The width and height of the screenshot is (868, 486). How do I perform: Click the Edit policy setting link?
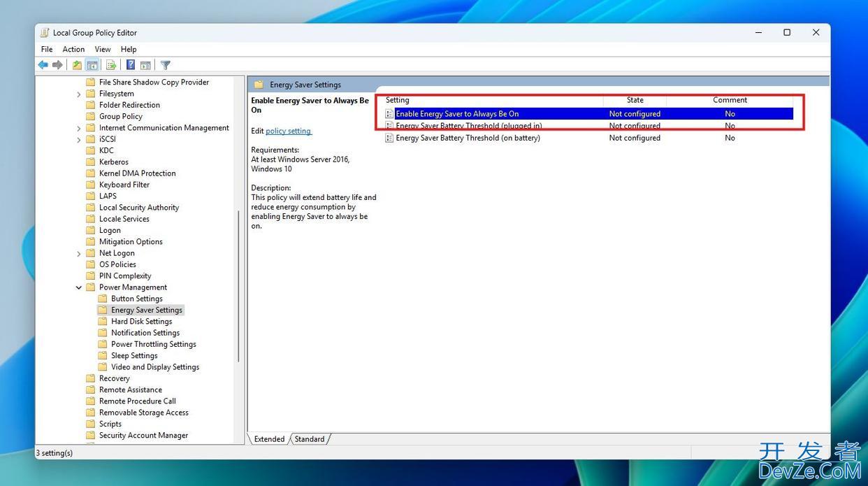(x=288, y=131)
